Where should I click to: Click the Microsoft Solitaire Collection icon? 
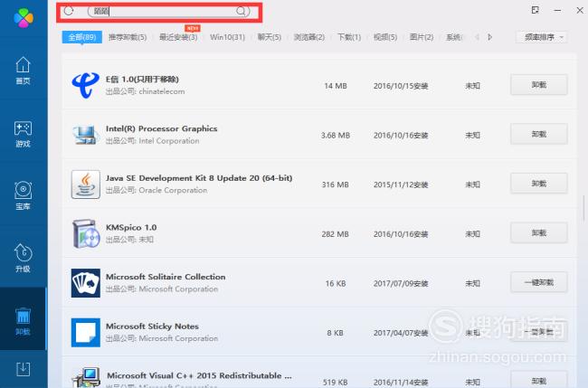pos(86,283)
